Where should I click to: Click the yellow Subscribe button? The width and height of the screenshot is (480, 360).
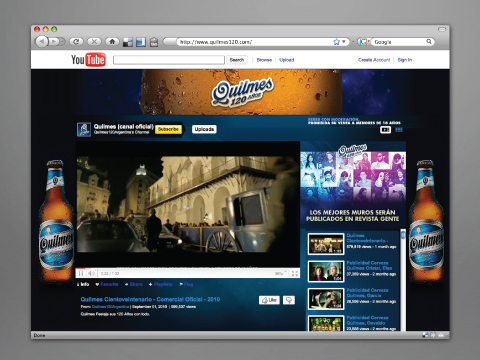168,129
